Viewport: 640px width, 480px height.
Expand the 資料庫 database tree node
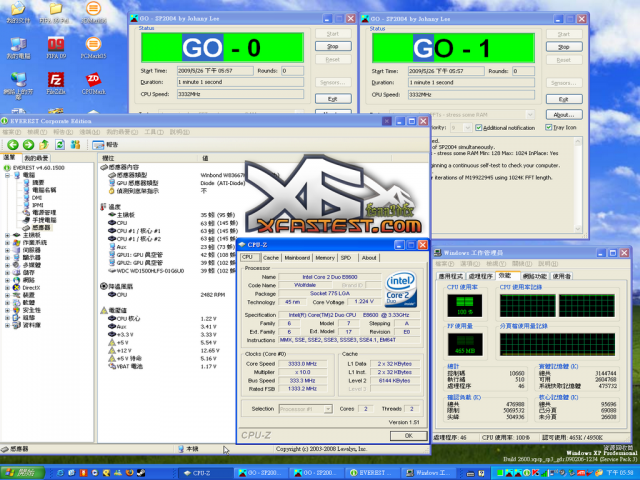[x=7, y=325]
